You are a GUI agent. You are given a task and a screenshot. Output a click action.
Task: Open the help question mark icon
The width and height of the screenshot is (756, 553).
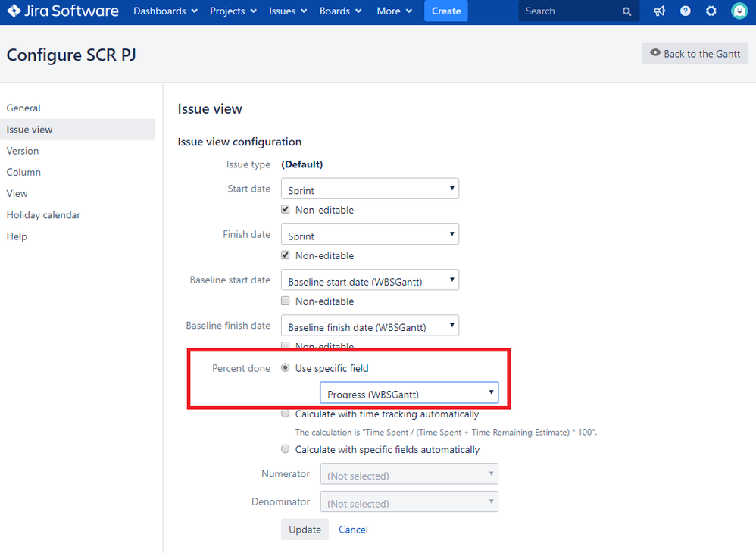coord(685,11)
